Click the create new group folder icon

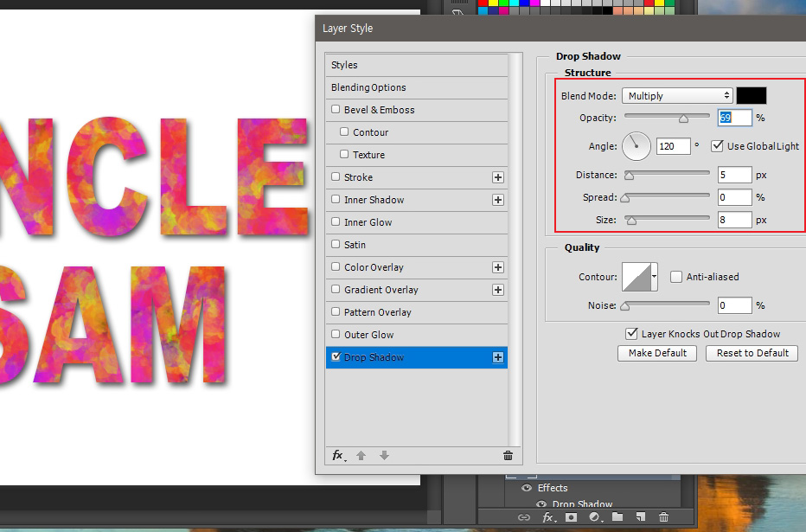(617, 517)
